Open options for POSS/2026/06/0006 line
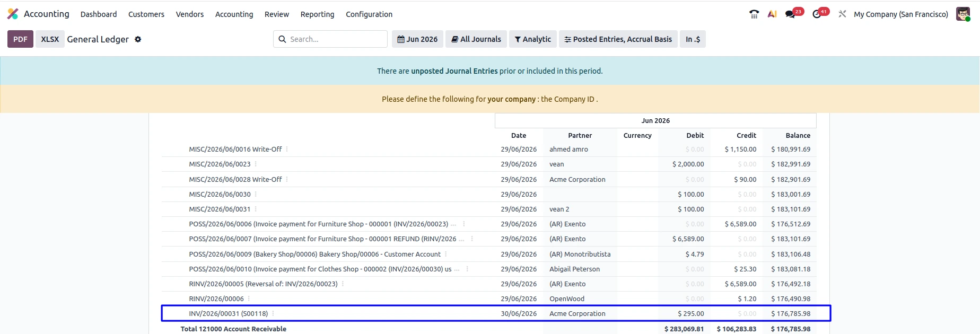Image resolution: width=980 pixels, height=334 pixels. [x=464, y=224]
